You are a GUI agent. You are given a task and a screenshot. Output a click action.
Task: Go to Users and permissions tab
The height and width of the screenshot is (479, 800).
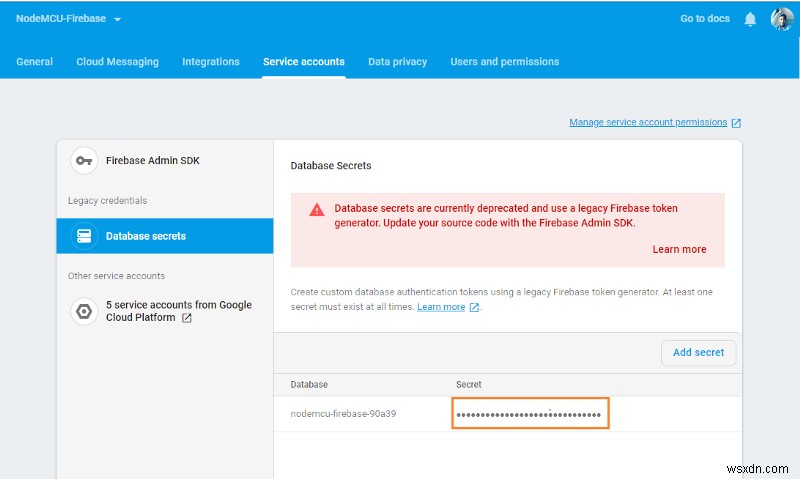point(505,62)
